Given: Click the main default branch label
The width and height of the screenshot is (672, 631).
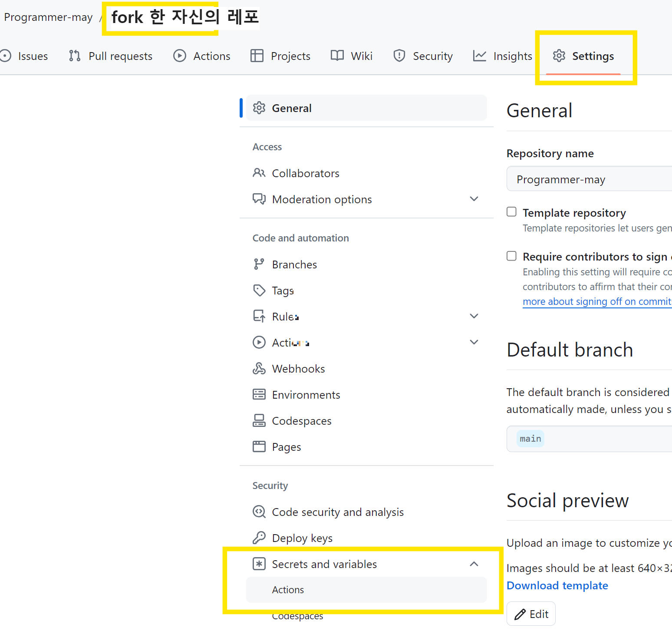Looking at the screenshot, I should 530,439.
